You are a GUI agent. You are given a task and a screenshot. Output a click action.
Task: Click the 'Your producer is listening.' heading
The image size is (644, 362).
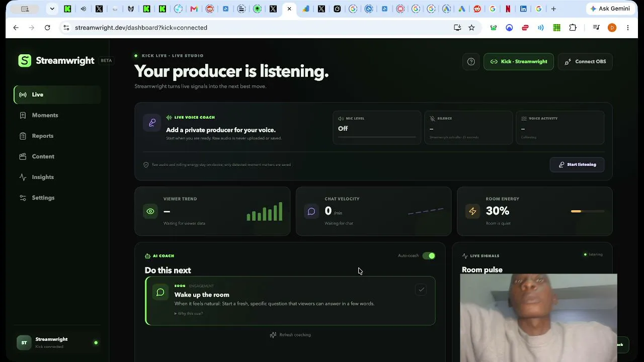click(231, 71)
